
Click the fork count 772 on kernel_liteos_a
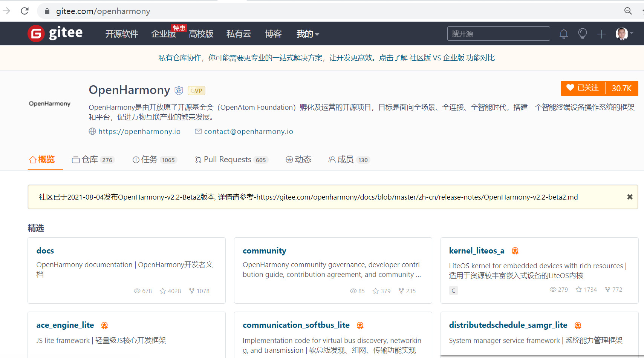tap(613, 289)
